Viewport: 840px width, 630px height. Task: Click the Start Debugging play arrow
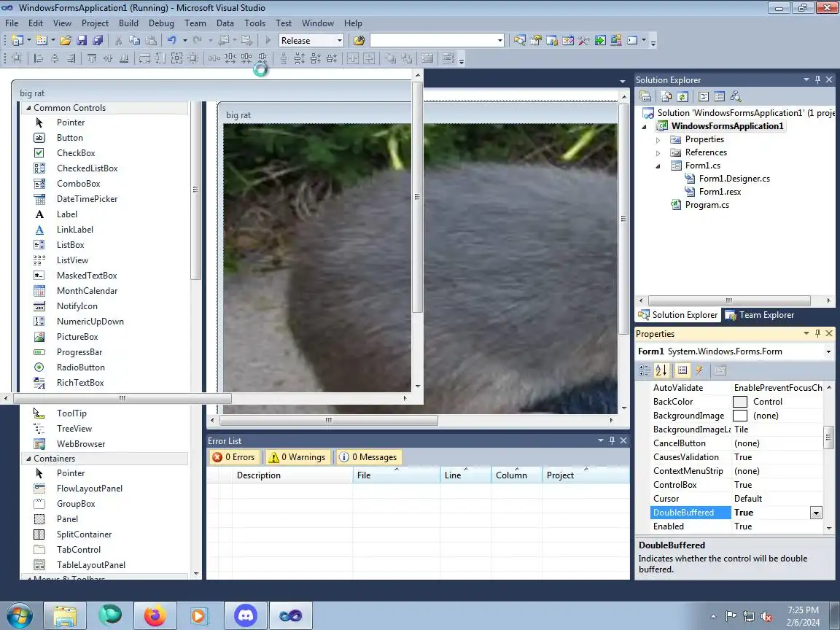tap(268, 40)
